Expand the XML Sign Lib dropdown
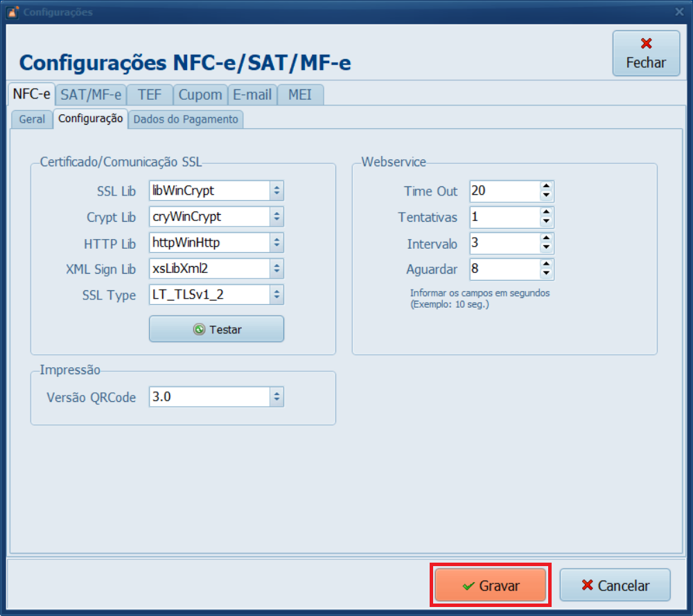Image resolution: width=693 pixels, height=616 pixels. click(x=277, y=269)
